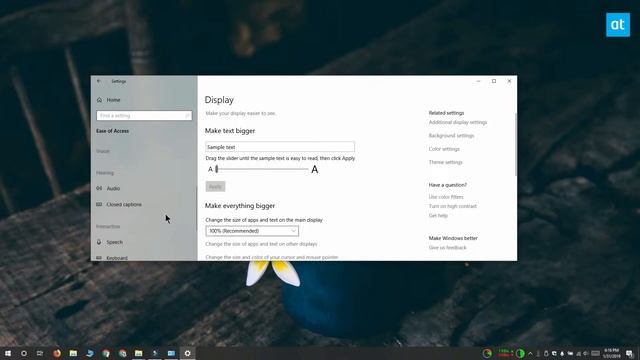Image resolution: width=640 pixels, height=360 pixels.
Task: Click the 'Make everything bigger' heading
Action: pyautogui.click(x=240, y=206)
